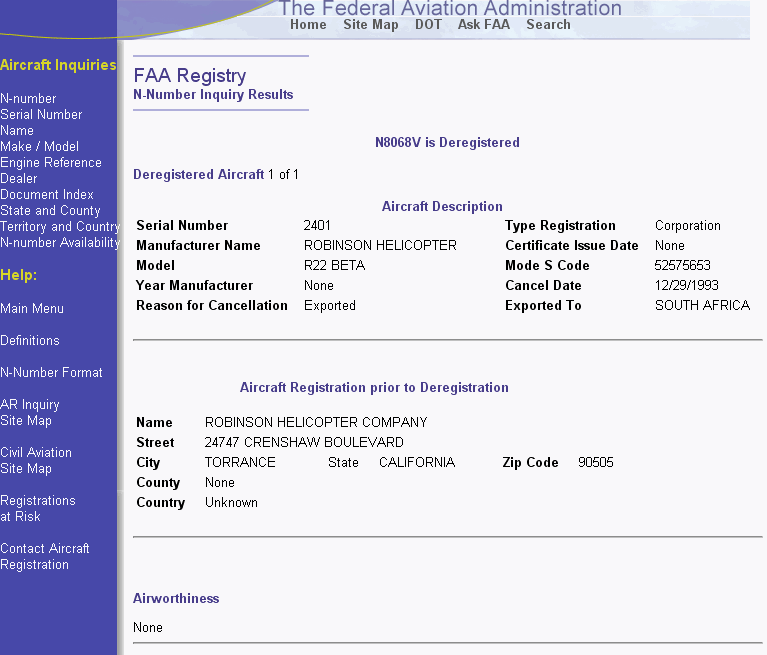Check N-number Availability link
The height and width of the screenshot is (655, 767).
[59, 243]
